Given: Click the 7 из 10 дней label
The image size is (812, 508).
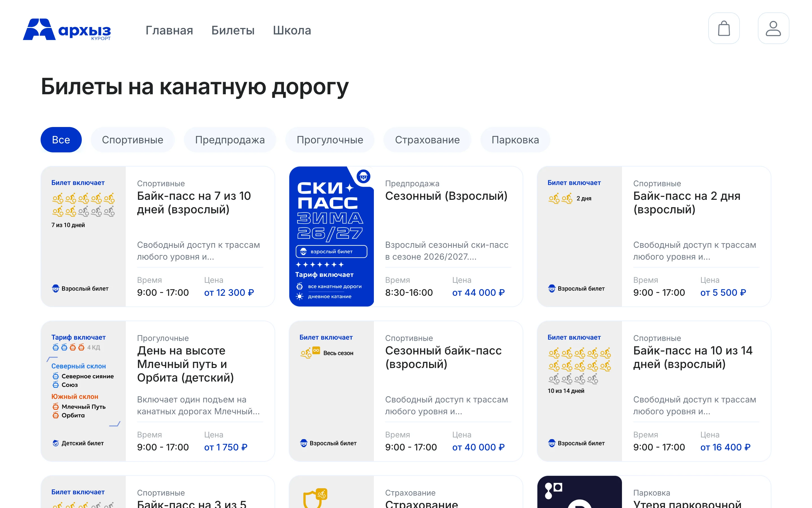Looking at the screenshot, I should (x=68, y=225).
